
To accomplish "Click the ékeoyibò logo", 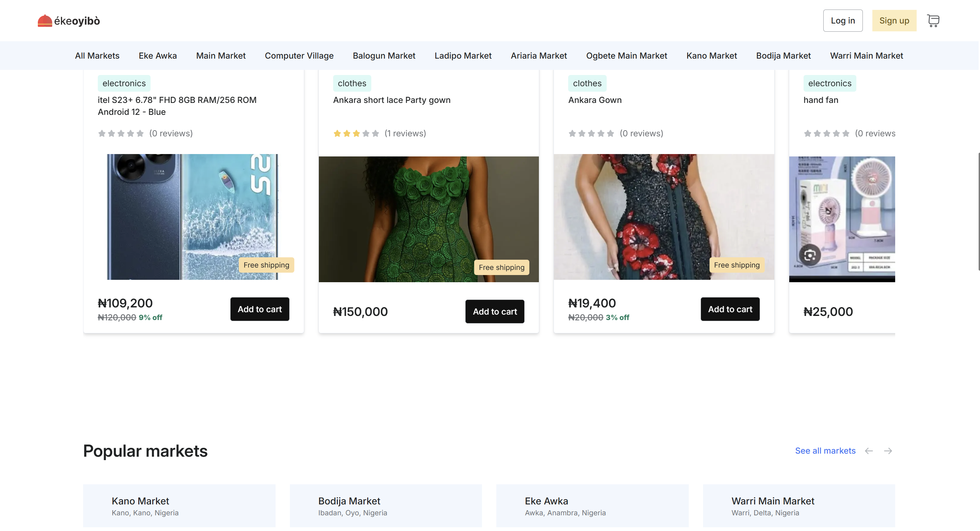I will [x=68, y=20].
